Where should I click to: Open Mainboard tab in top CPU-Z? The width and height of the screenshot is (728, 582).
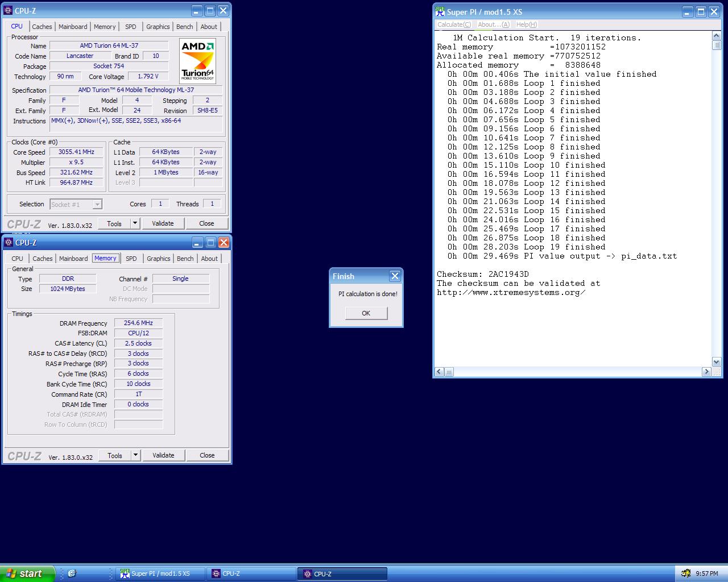tap(73, 27)
